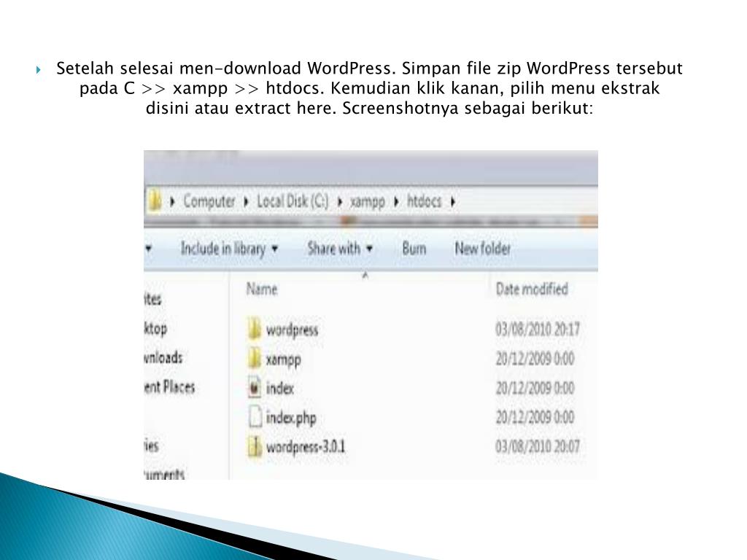Click the sort arrow above Name column
Screen dimensions: 747x560
pyautogui.click(x=365, y=275)
